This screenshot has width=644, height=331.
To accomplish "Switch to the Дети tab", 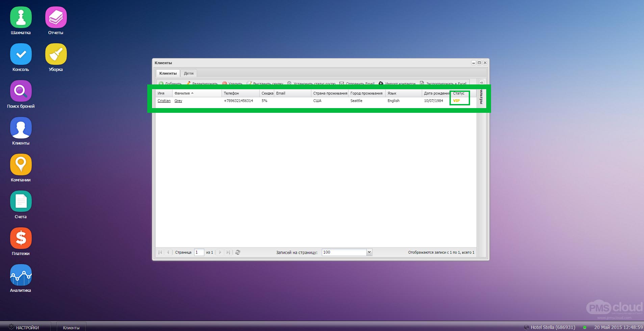I will (189, 73).
